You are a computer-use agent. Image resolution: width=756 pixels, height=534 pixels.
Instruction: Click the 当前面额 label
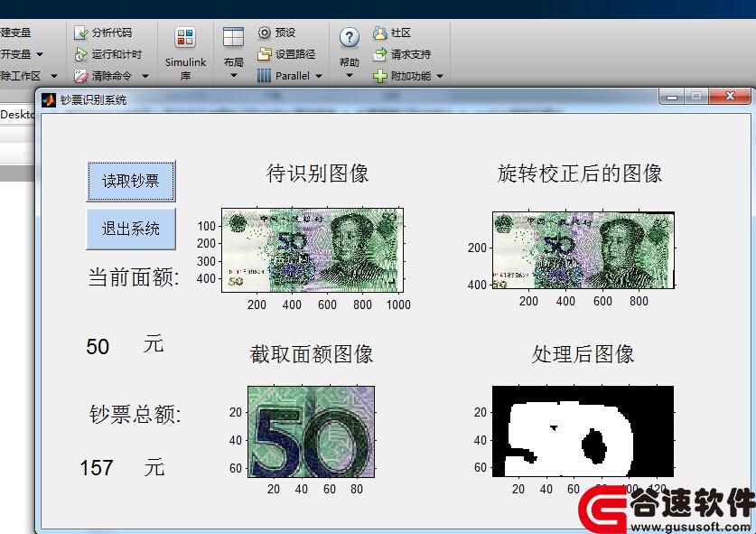pyautogui.click(x=134, y=277)
